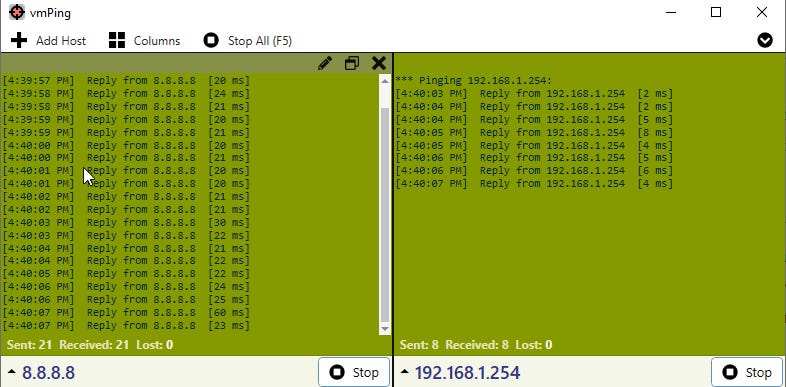This screenshot has height=387, width=786.
Task: Click the plus icon for Add Host
Action: coord(19,40)
